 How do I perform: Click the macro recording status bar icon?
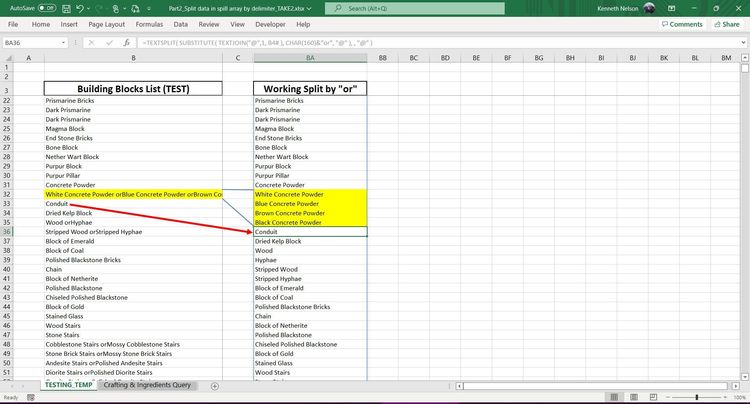(x=31, y=397)
